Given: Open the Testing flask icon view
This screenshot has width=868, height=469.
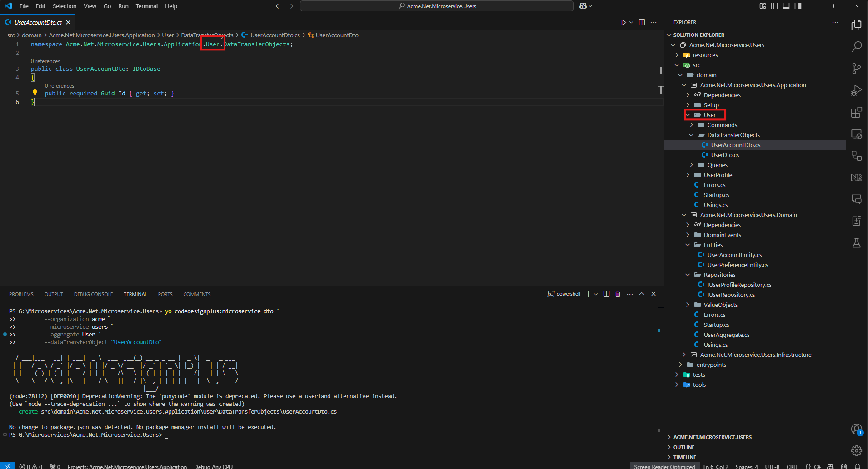Looking at the screenshot, I should pyautogui.click(x=857, y=243).
